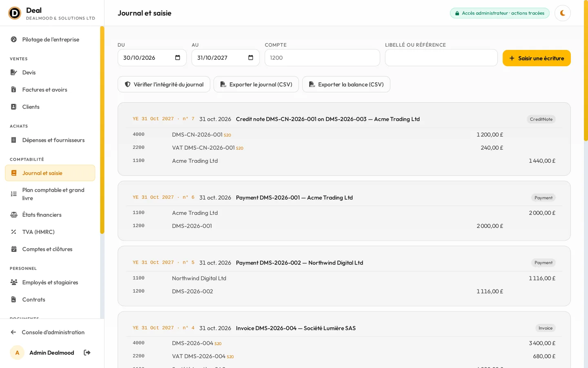This screenshot has height=368, width=588.
Task: Select the Payment DMS-2026-002 Northwind entry title
Action: pos(299,263)
